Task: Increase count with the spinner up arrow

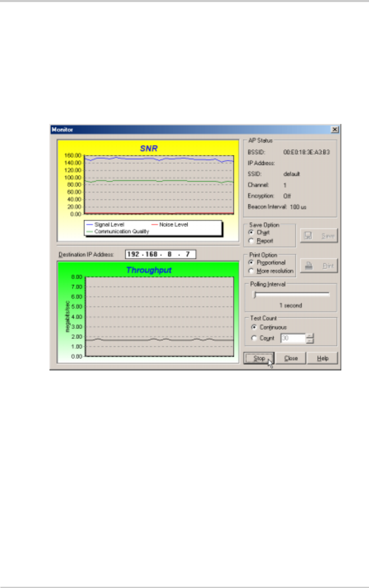Action: pos(309,336)
